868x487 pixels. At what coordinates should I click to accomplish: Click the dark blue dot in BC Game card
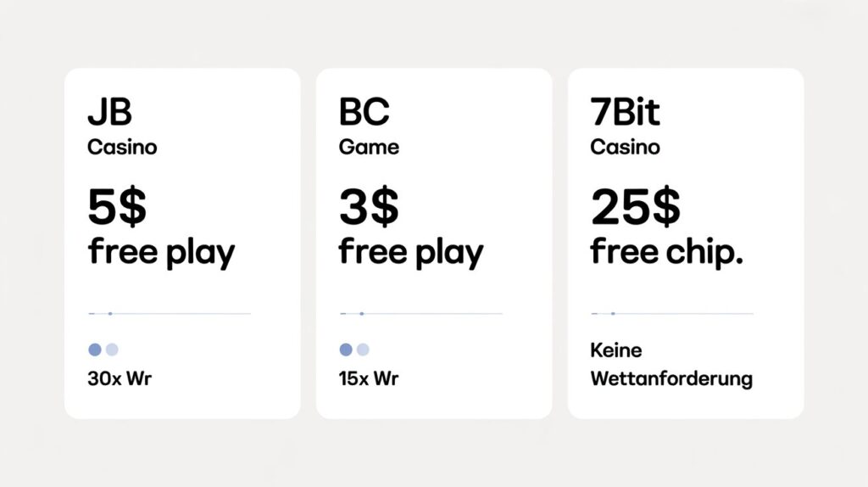pos(346,350)
